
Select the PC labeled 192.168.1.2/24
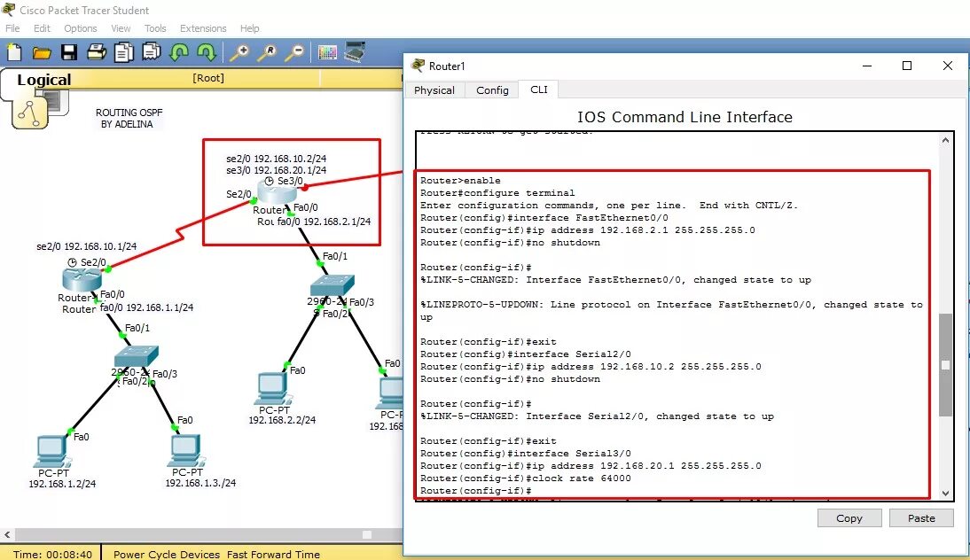tap(52, 451)
